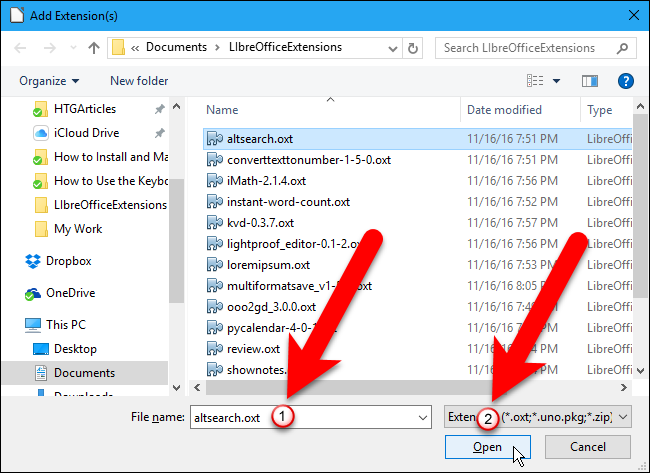Sort files by Date modified column
The width and height of the screenshot is (650, 473).
(504, 110)
